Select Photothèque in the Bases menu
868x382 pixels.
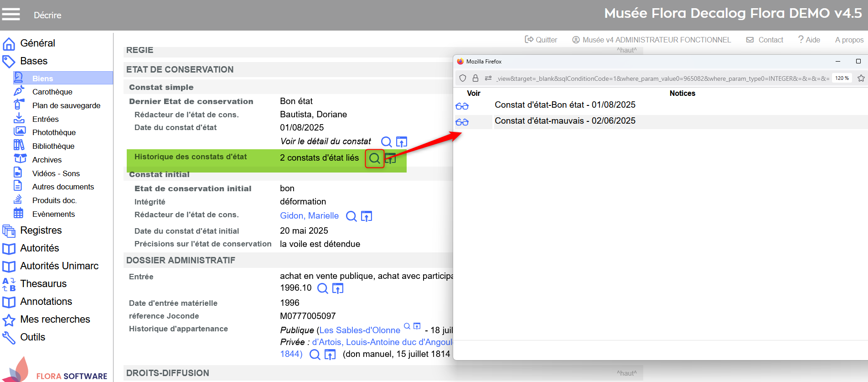click(x=54, y=132)
